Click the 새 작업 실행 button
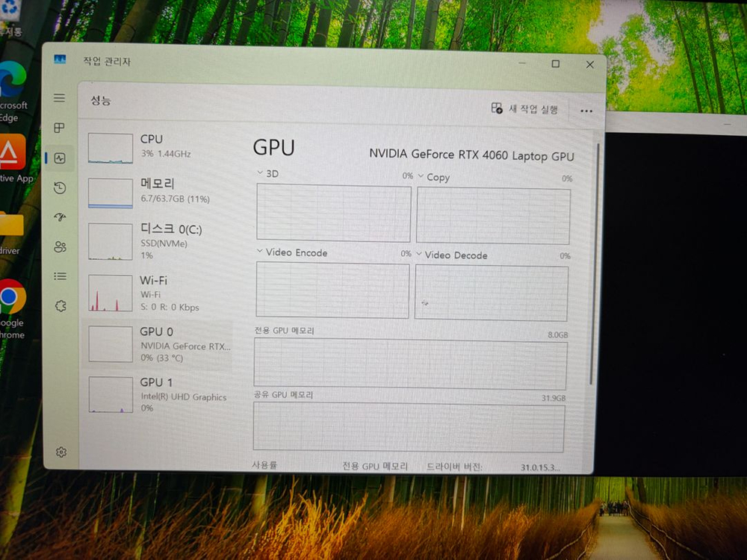This screenshot has height=560, width=747. tap(524, 109)
